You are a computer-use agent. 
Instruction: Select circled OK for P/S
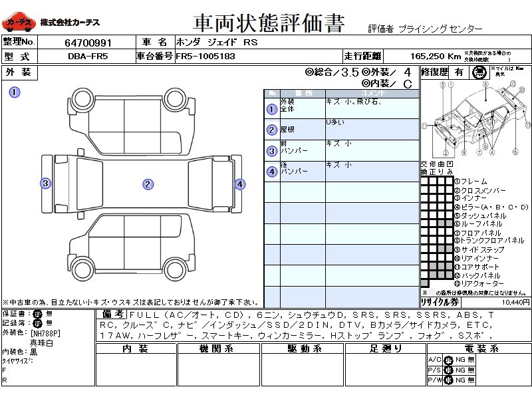(x=448, y=370)
